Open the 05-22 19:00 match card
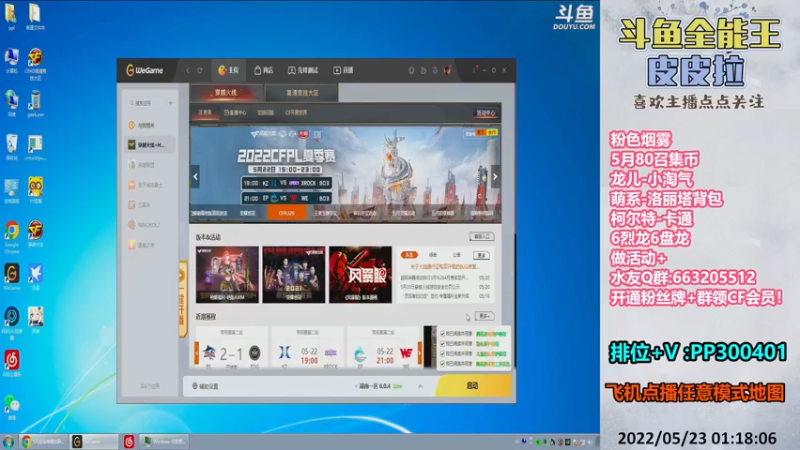Image resolution: width=800 pixels, height=450 pixels. [308, 348]
